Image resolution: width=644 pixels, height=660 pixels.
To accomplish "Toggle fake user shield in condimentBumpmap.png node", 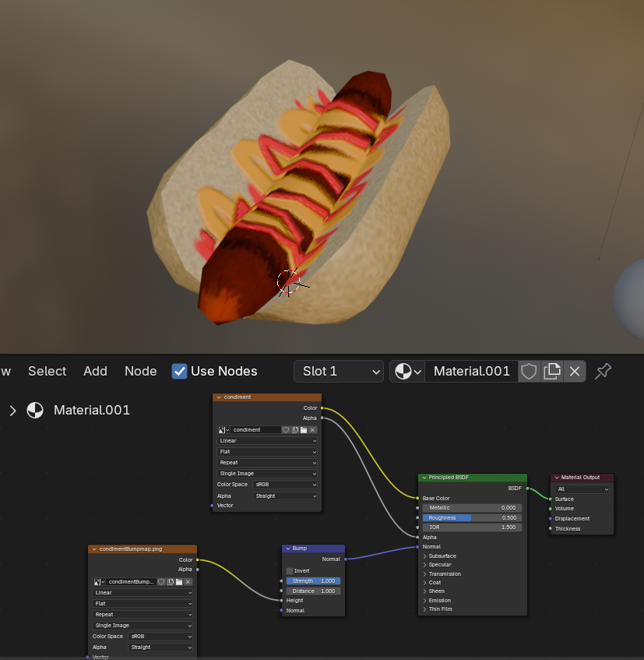I will click(161, 582).
